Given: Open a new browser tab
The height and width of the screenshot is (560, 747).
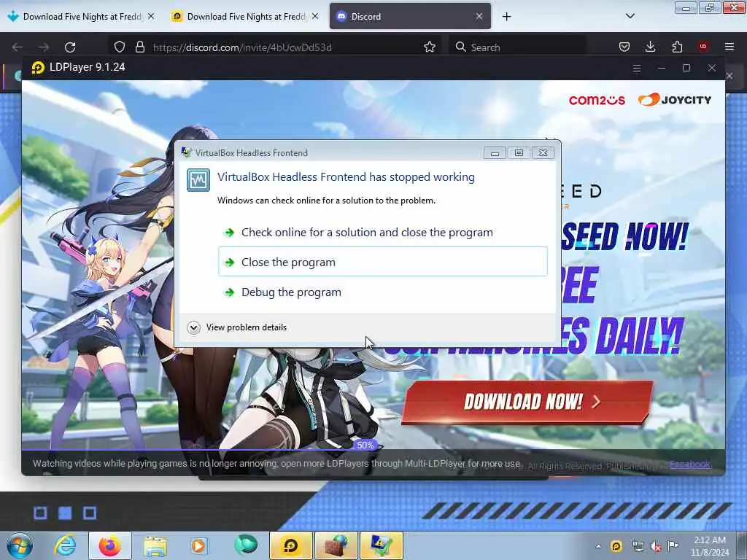Looking at the screenshot, I should click(506, 17).
